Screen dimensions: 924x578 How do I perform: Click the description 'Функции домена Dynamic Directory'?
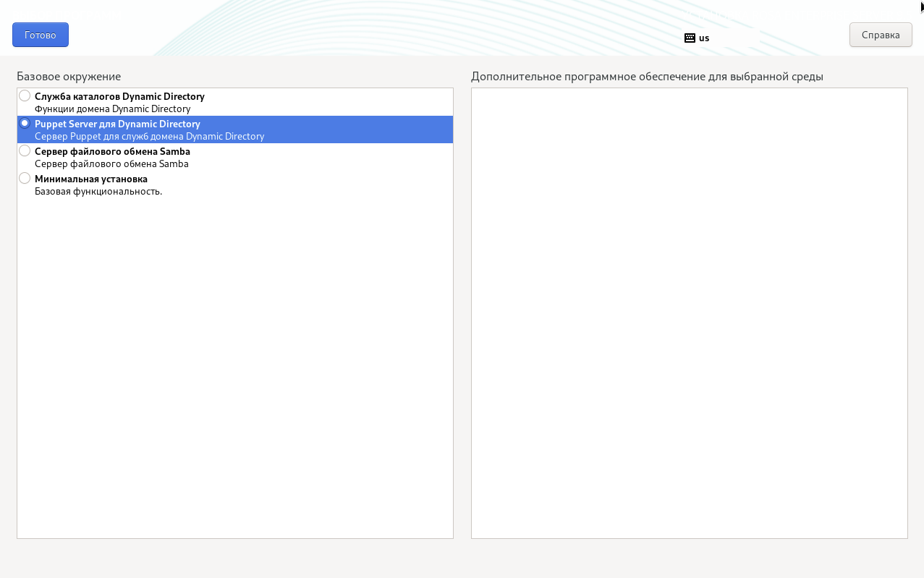[112, 109]
